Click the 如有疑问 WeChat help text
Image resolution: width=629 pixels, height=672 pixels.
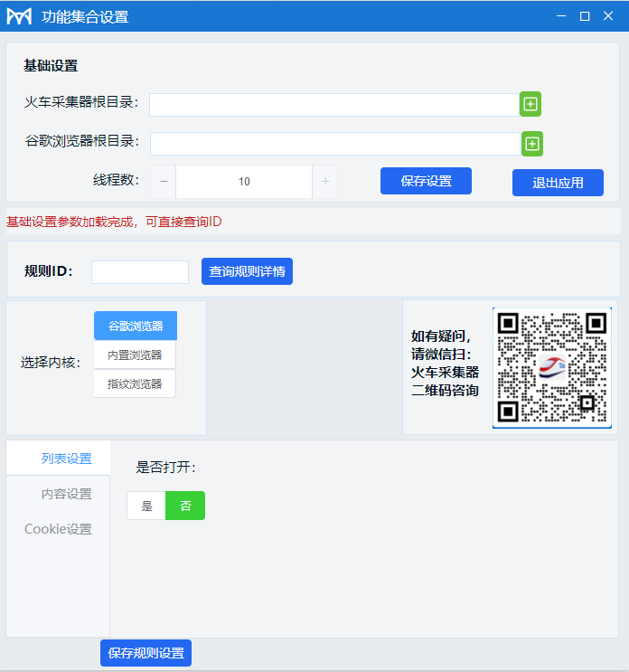[x=445, y=363]
